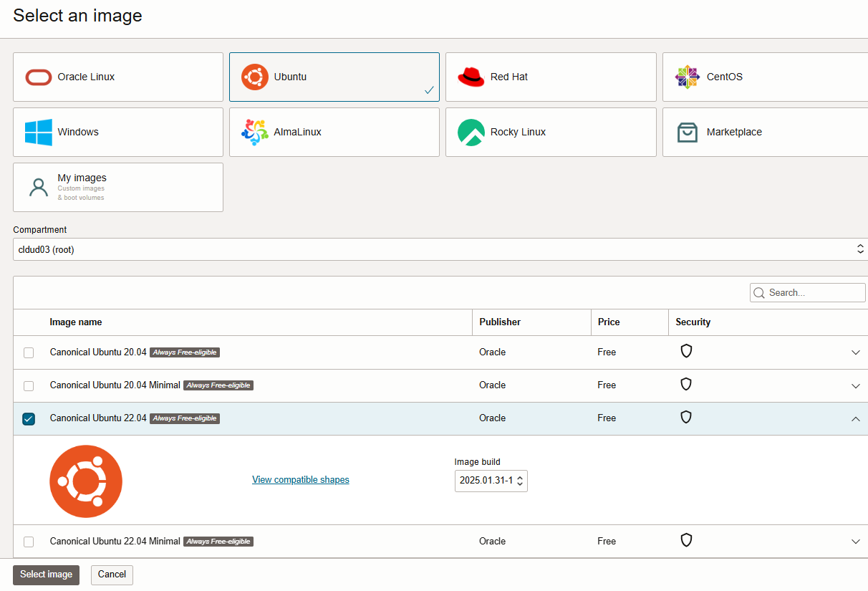The image size is (868, 591).
Task: Click the Canonical Ubuntu 22.04 Minimal name
Action: pos(115,542)
